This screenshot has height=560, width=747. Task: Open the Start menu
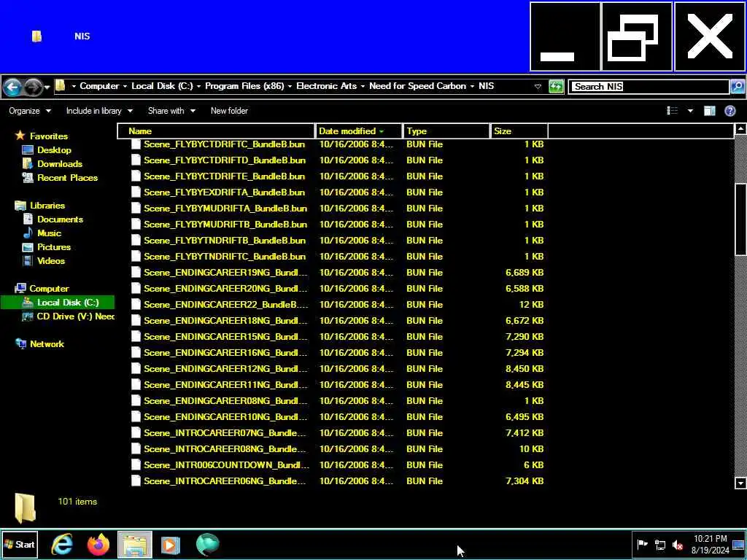19,544
